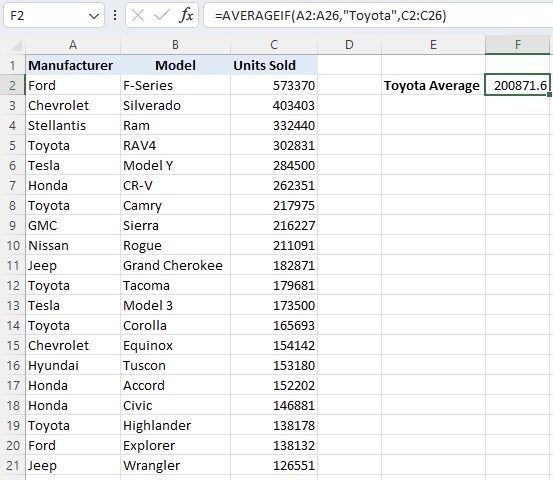Select column C header

coord(274,45)
